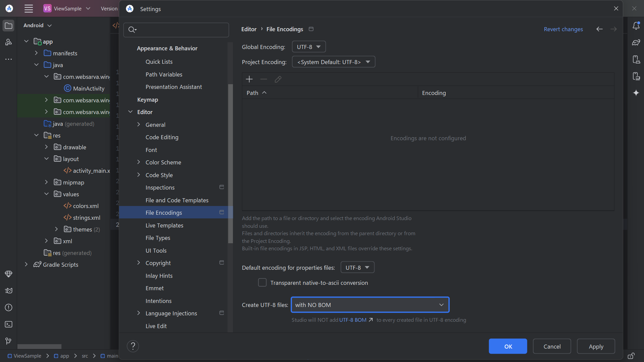Image resolution: width=644 pixels, height=362 pixels.
Task: Open the Project tool window icon
Action: [x=8, y=25]
